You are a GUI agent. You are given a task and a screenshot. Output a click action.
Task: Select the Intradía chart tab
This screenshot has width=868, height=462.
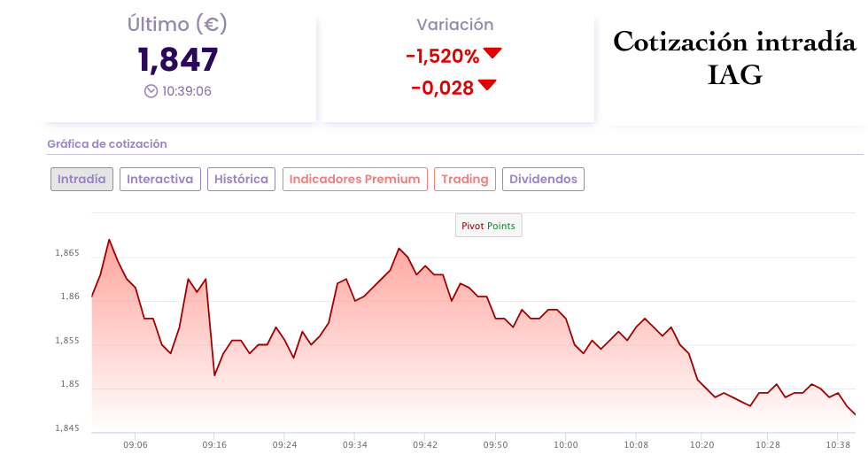coord(81,180)
